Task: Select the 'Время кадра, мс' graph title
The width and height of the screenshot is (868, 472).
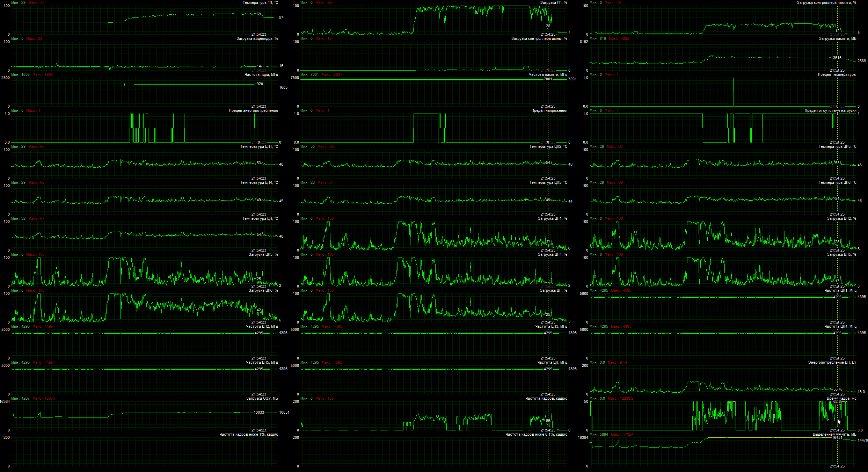Action: 841,398
